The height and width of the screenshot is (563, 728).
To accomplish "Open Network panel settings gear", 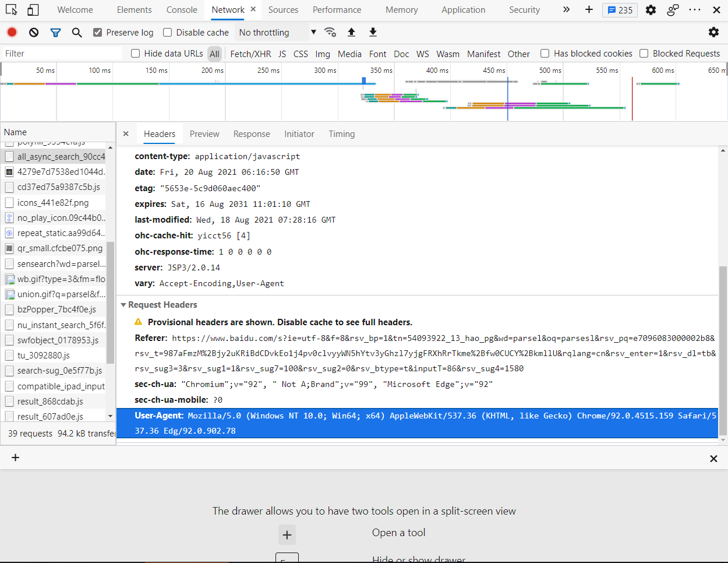I will 713,32.
